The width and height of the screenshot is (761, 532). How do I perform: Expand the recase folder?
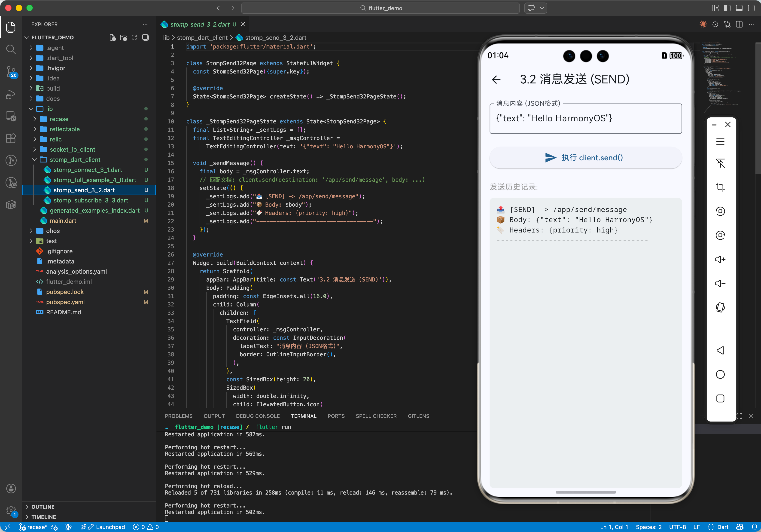pos(59,119)
